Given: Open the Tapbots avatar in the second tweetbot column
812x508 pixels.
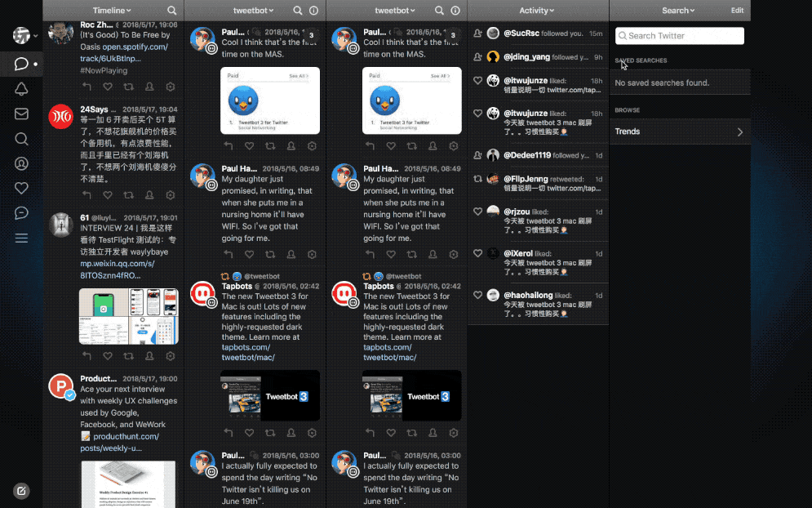Looking at the screenshot, I should [x=344, y=294].
